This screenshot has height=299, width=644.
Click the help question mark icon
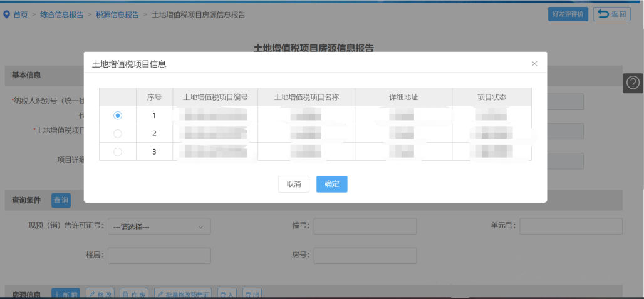(633, 83)
